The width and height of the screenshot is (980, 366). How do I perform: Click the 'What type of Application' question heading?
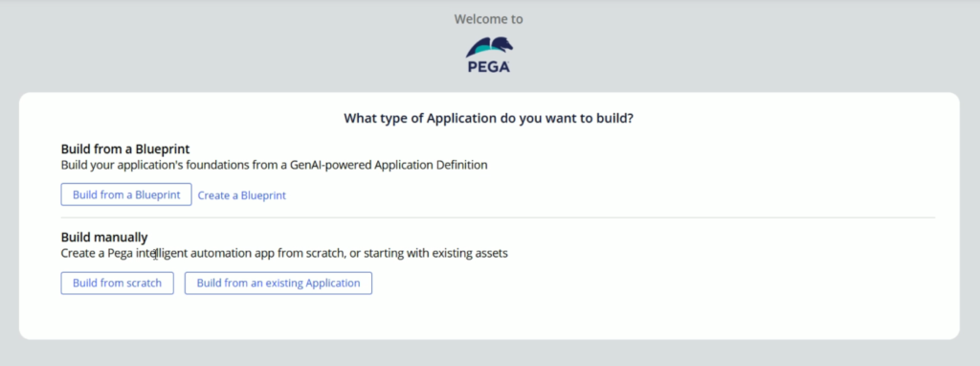click(x=489, y=118)
